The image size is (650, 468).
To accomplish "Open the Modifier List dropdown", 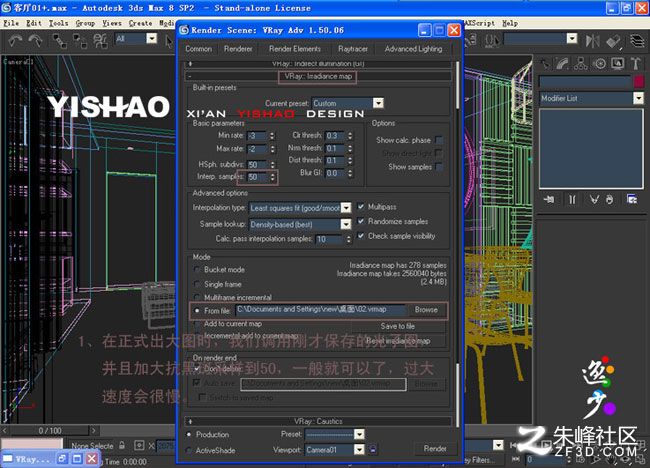I will click(x=638, y=98).
